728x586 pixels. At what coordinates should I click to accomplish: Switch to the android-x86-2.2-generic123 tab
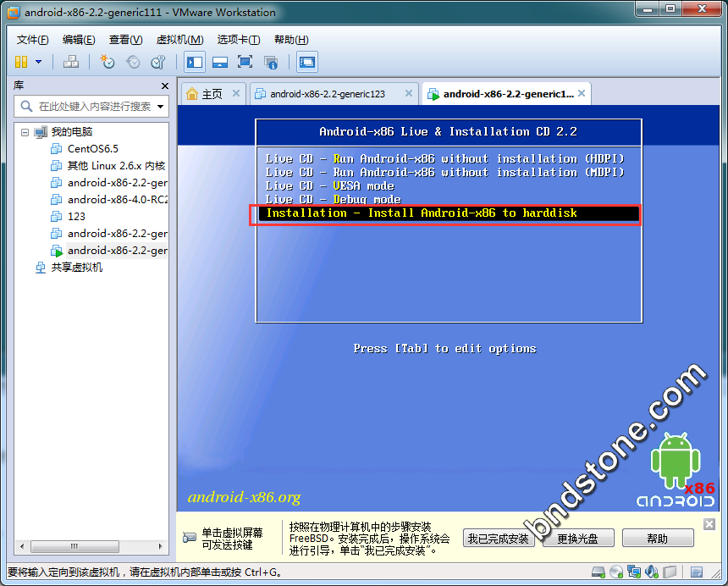(x=328, y=94)
